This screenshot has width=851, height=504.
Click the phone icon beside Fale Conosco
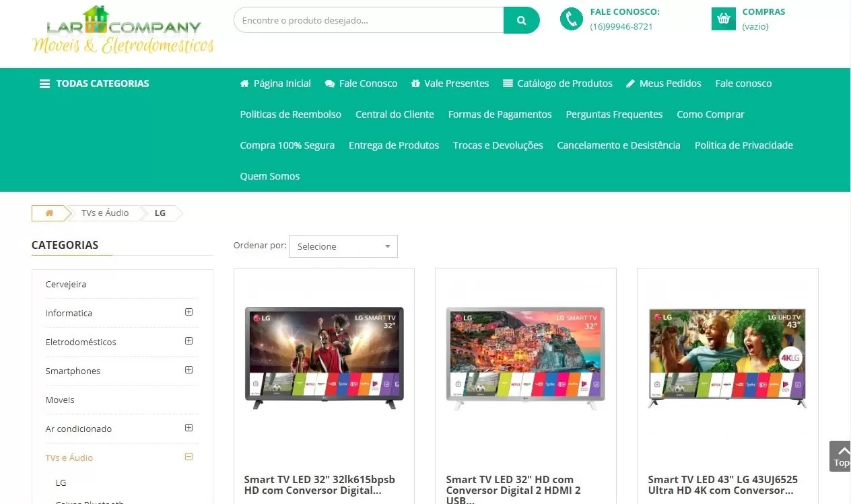[x=571, y=20]
